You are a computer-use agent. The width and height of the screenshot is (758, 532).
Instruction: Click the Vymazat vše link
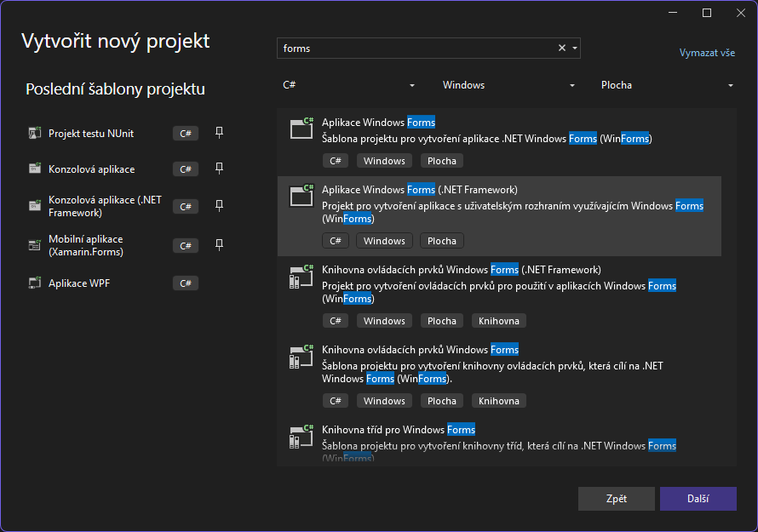707,53
